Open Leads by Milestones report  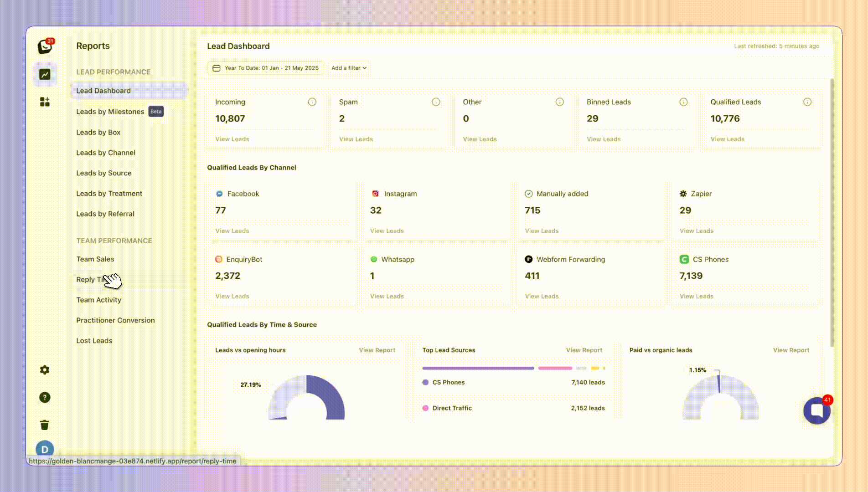(x=110, y=112)
